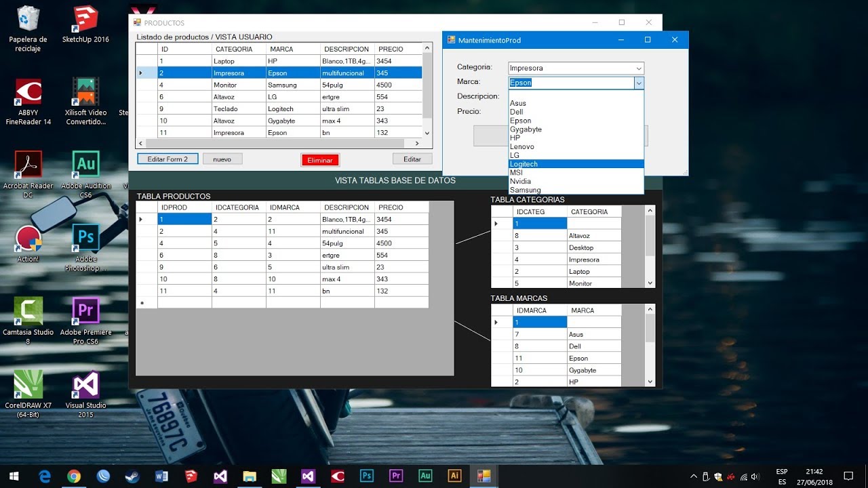
Task: Choose Samsung in the Marca list
Action: pos(576,190)
